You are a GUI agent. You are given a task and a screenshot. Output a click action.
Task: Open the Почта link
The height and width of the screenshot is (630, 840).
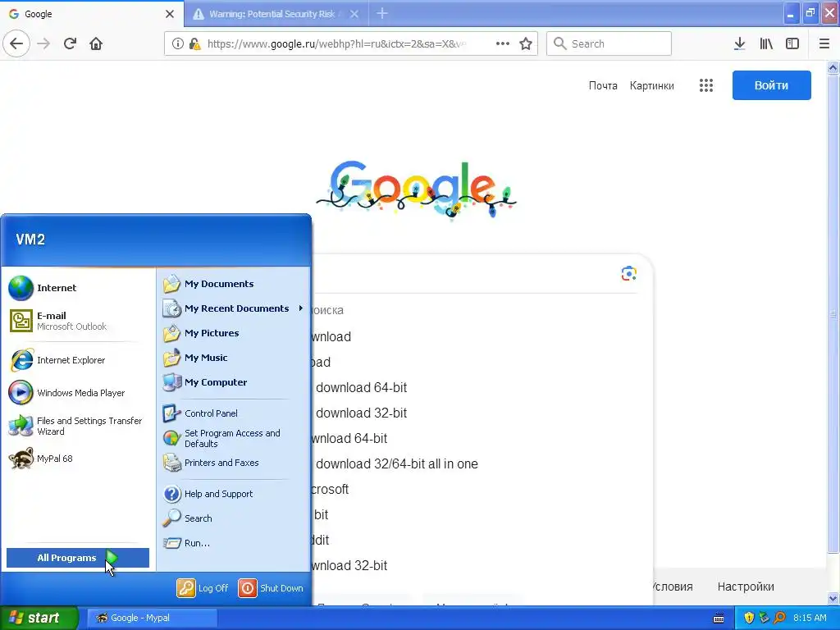pyautogui.click(x=603, y=85)
